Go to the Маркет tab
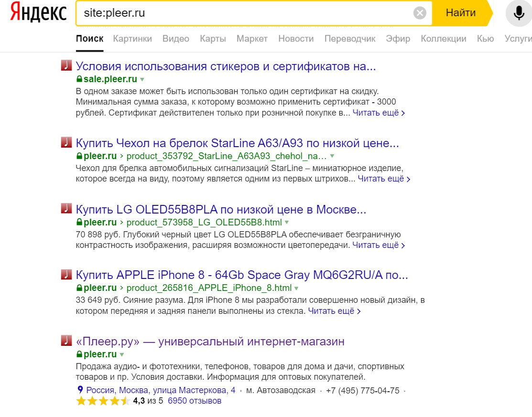 [x=252, y=39]
